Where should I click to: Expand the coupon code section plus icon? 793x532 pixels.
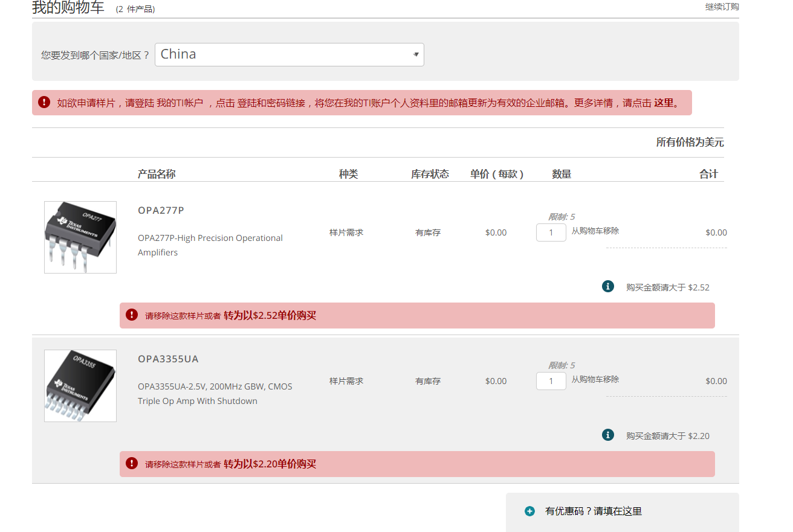pos(530,511)
